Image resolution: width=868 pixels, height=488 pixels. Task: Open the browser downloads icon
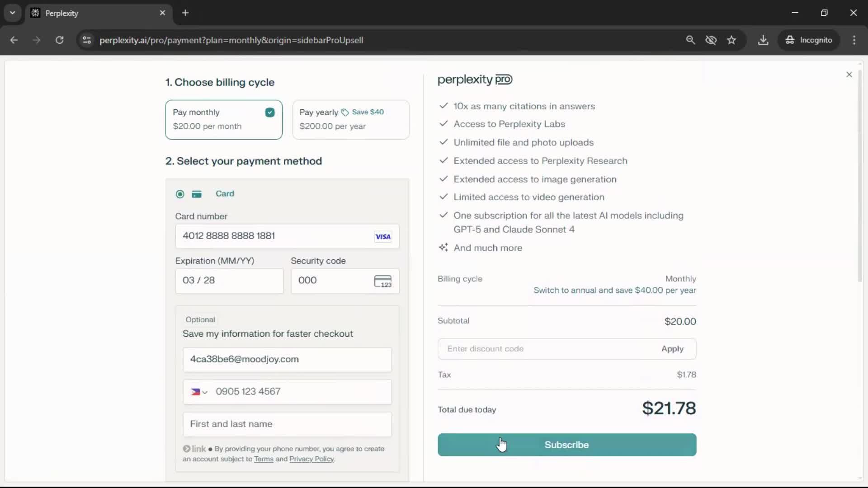pyautogui.click(x=763, y=40)
